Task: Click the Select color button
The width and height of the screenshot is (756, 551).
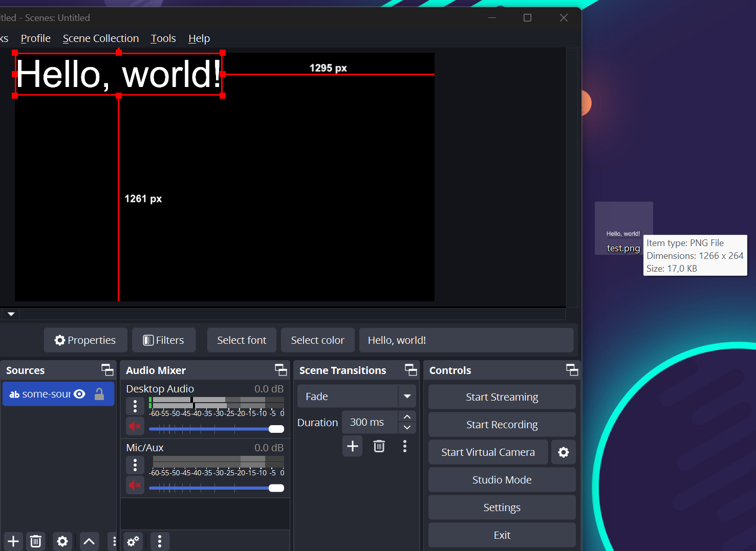Action: [318, 340]
